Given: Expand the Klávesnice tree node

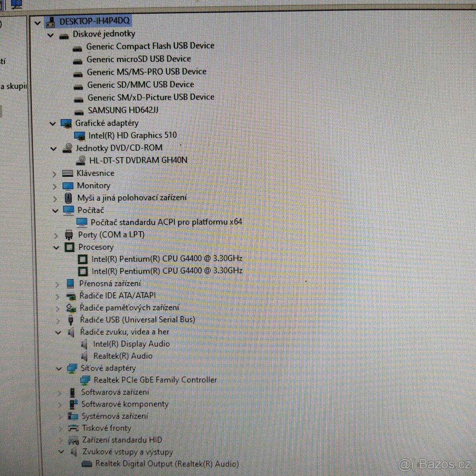Looking at the screenshot, I should coord(55,173).
